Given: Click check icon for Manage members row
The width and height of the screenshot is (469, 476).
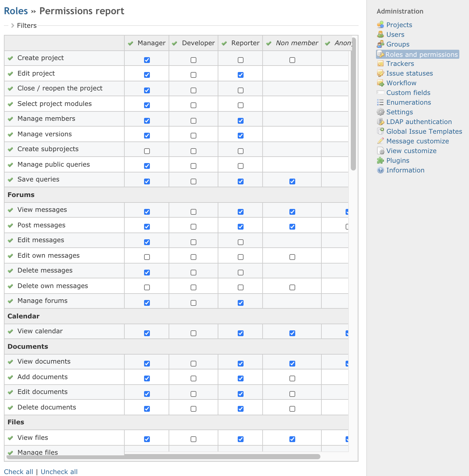Looking at the screenshot, I should coord(10,119).
